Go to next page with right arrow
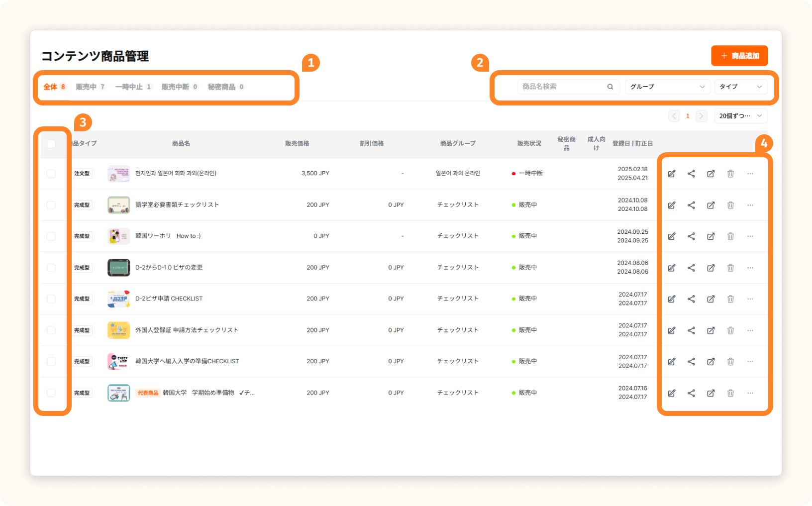 click(x=701, y=116)
